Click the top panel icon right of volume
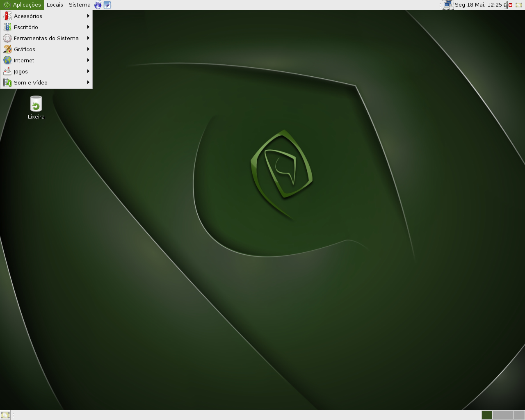 point(519,5)
